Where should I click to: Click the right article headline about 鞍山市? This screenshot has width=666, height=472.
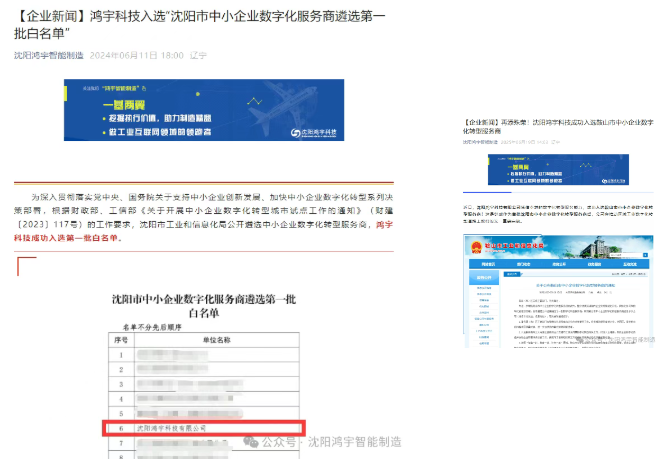point(555,123)
